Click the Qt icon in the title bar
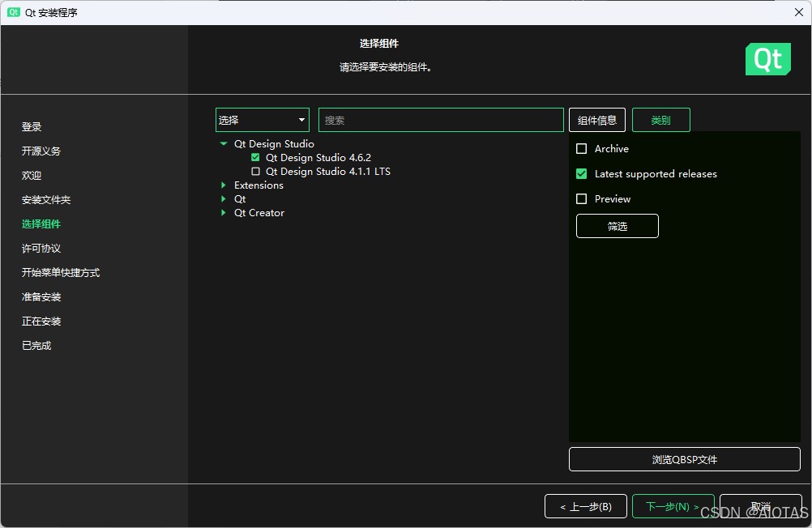Screen dimensions: 812x528 tap(14, 12)
